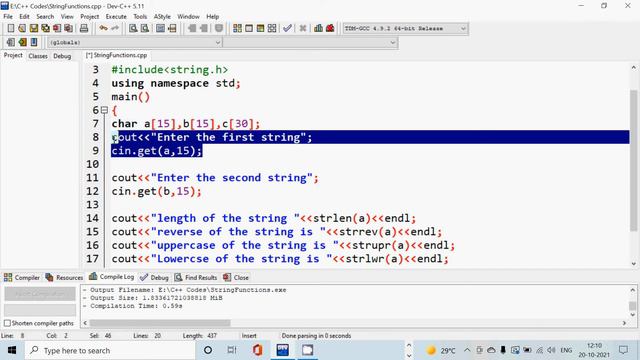Click the Goto function toolbar icon
Image resolution: width=640 pixels, height=360 pixels.
(160, 28)
